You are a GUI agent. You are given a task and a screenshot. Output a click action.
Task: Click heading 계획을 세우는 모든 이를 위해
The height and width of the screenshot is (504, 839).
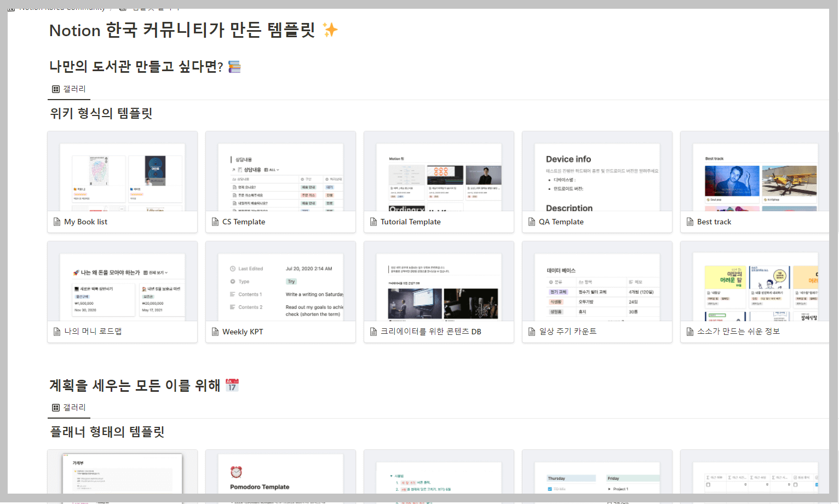pos(135,385)
